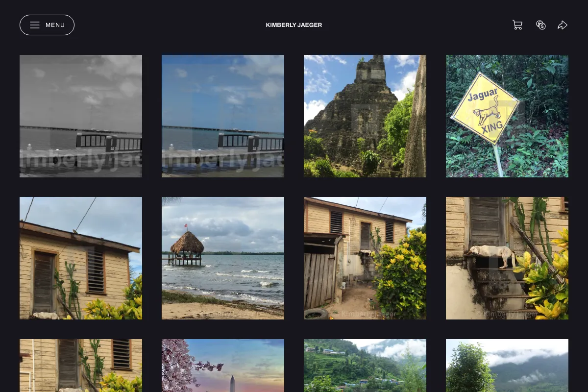Open the dog sleeping on stairs photo
588x392 pixels.
[x=507, y=258]
